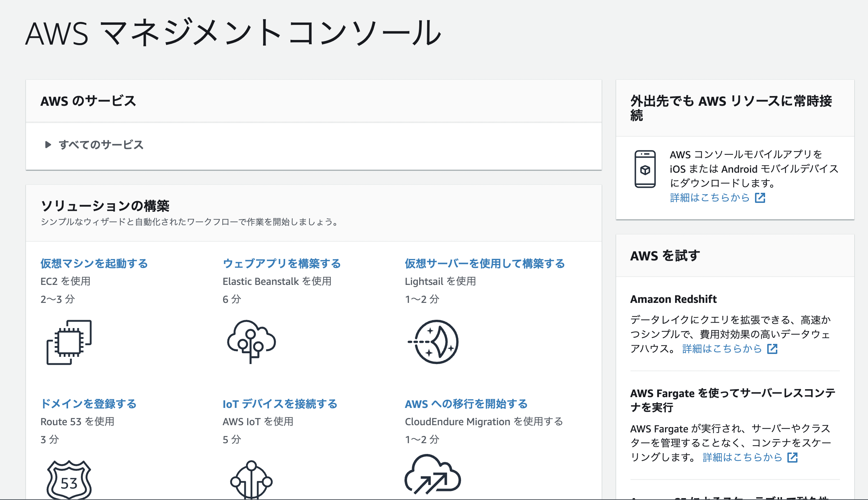Click the disclosure triangle before すべてのサービス

(48, 145)
